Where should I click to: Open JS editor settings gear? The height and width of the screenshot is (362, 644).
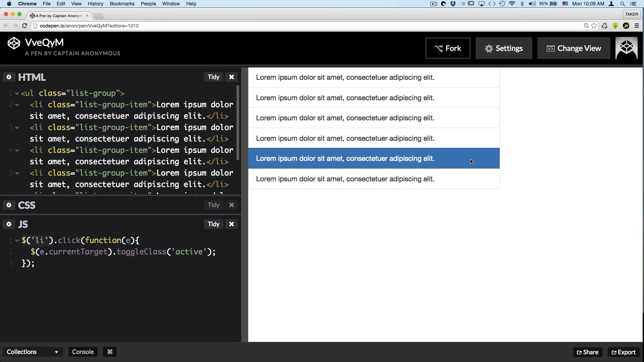[x=9, y=224]
